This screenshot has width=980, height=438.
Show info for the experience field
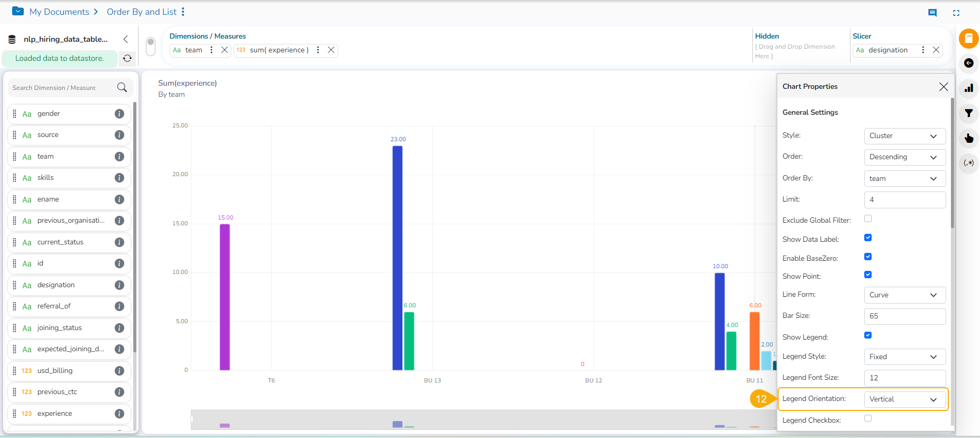[x=119, y=414]
